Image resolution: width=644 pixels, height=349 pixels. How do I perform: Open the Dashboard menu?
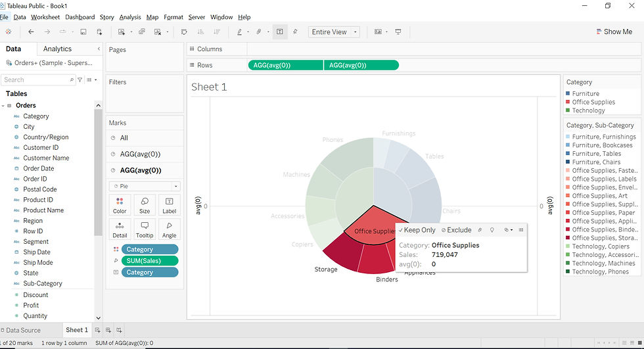click(80, 17)
